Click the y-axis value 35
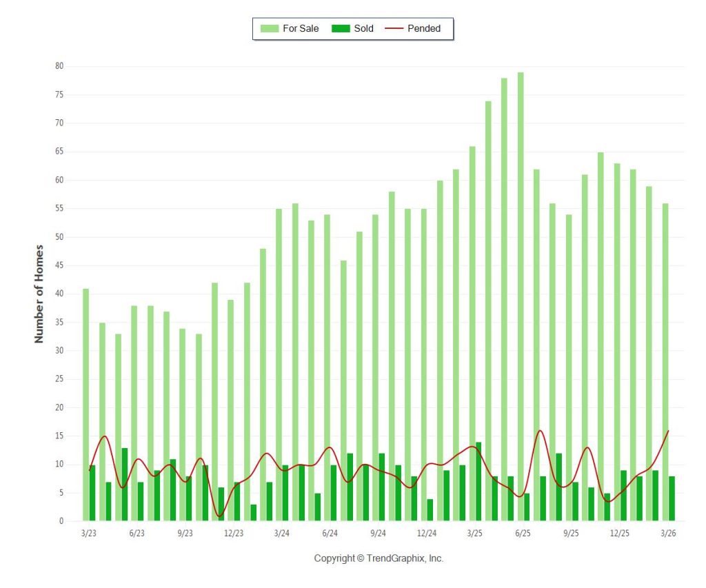706x588 pixels. click(x=59, y=323)
